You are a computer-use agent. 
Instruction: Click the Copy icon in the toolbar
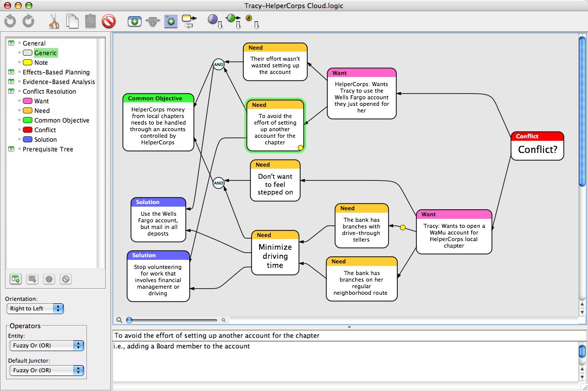point(72,21)
